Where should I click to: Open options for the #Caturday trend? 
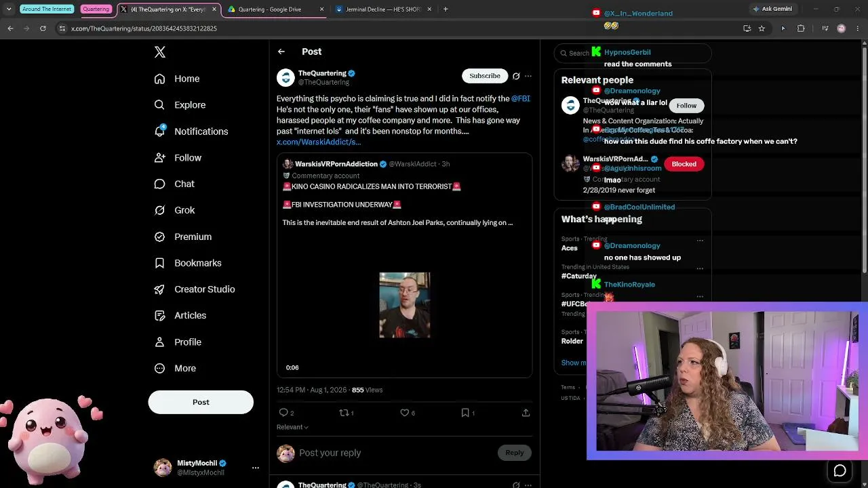700,268
